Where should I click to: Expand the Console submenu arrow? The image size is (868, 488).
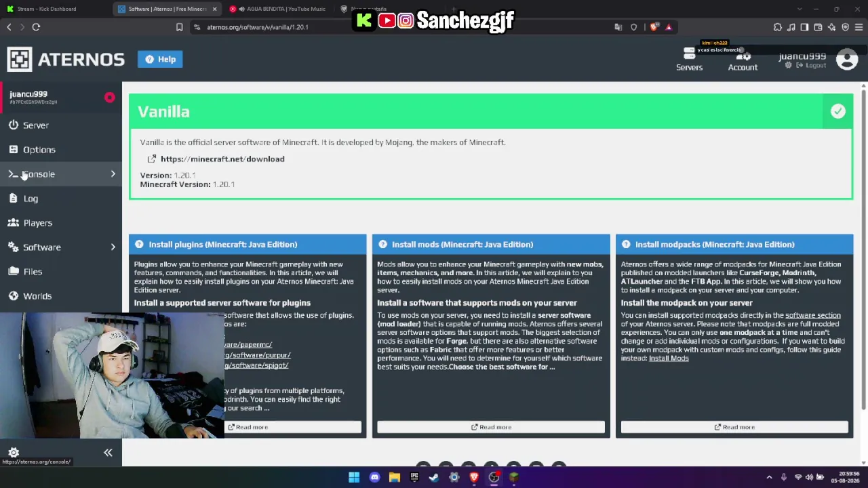[113, 174]
